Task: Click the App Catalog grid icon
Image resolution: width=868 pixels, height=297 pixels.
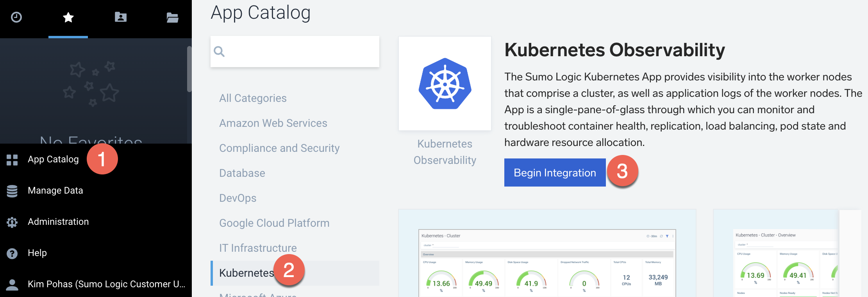Action: point(12,160)
